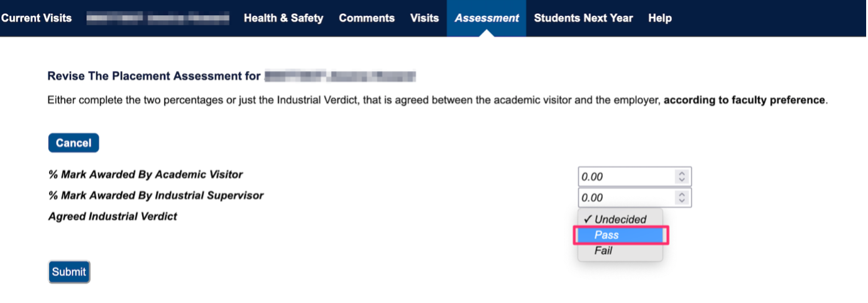Focus the Academic Visitor mark input field
Viewport: 868px width, 303px height.
pyautogui.click(x=635, y=177)
